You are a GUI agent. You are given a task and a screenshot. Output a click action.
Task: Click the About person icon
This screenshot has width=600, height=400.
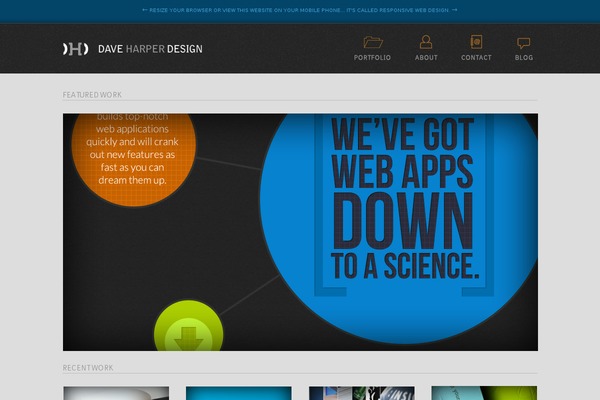click(426, 42)
